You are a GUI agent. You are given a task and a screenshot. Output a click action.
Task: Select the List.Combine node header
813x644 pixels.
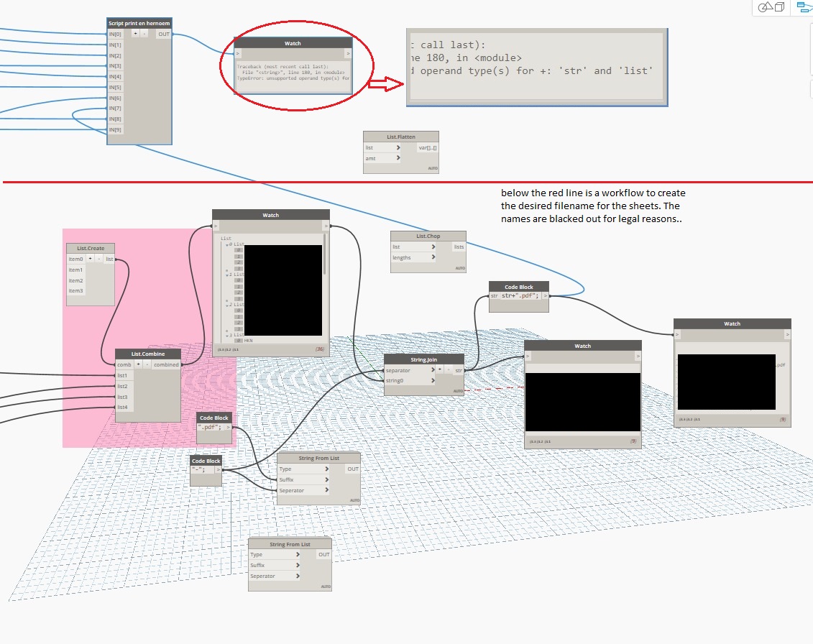148,354
